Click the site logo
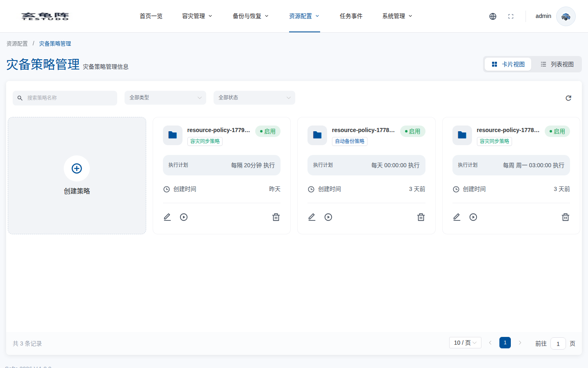This screenshot has height=368, width=588. point(45,16)
